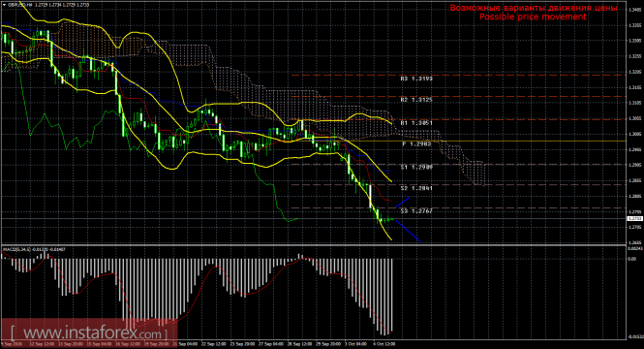Click the separator between chart and MACD

(x=313, y=245)
